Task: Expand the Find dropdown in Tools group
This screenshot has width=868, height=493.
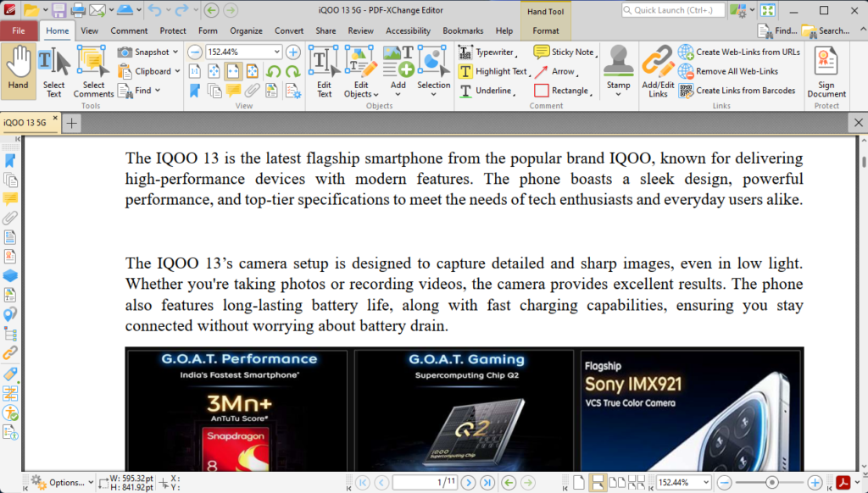Action: [158, 90]
